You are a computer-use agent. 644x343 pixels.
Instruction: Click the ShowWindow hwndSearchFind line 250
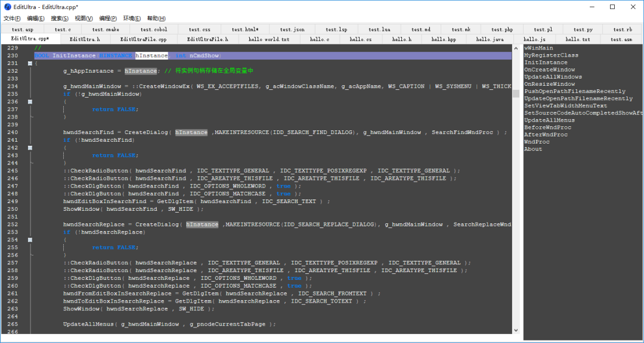pyautogui.click(x=134, y=209)
